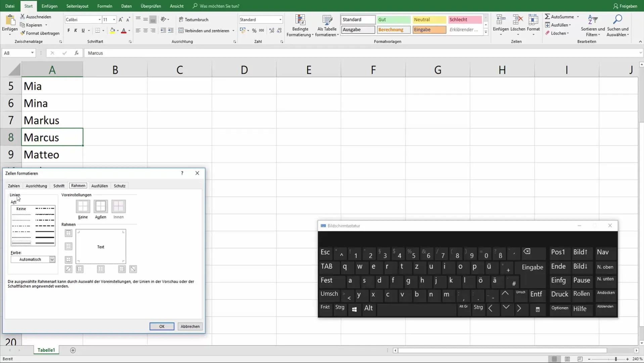Viewport: 644px width, 363px height.
Task: Click Freigeben share button
Action: [x=625, y=6]
